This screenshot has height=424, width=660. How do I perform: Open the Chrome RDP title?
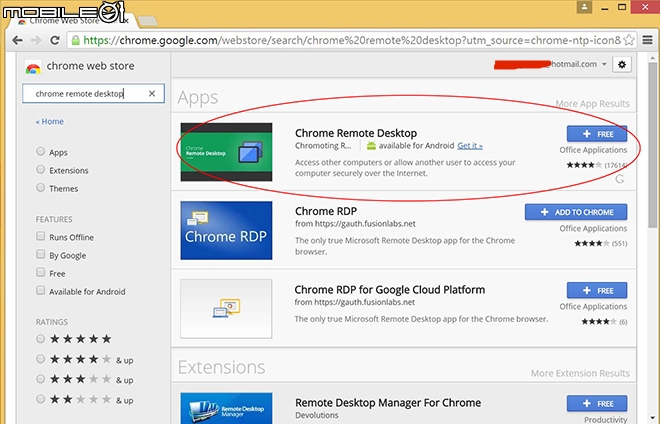[x=326, y=211]
